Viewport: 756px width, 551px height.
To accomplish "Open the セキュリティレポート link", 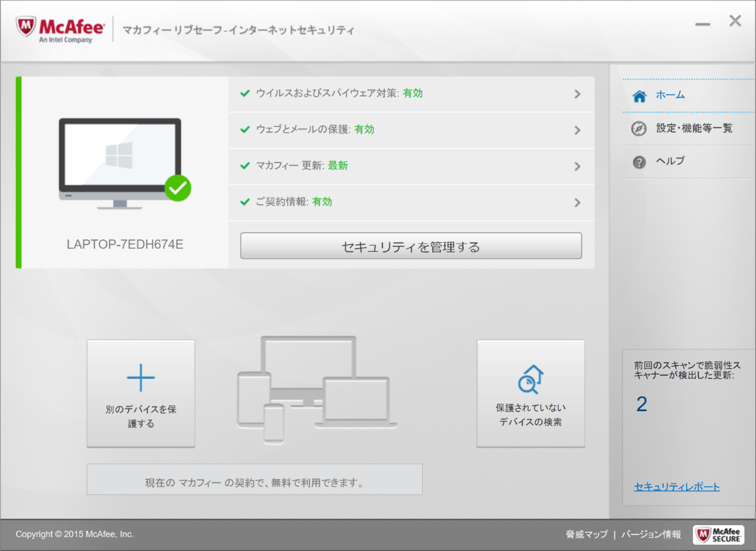I will pyautogui.click(x=677, y=487).
